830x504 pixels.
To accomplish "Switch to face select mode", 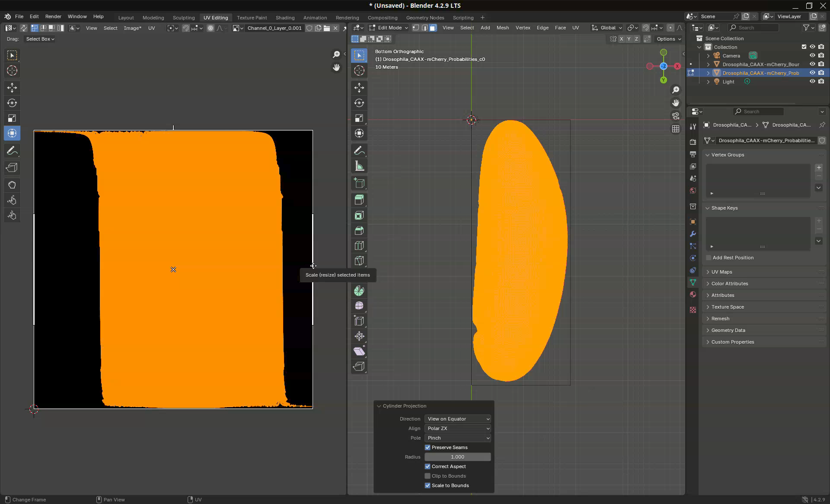I will [x=433, y=28].
